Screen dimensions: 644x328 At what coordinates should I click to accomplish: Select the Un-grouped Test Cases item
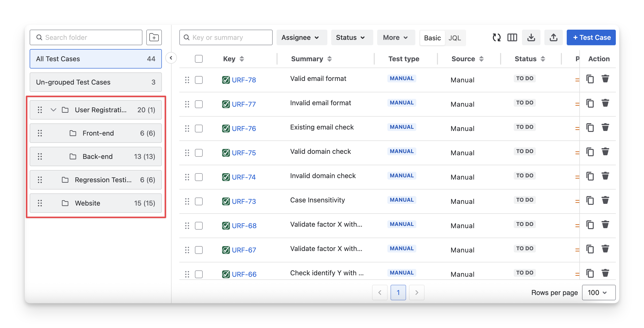pyautogui.click(x=96, y=82)
